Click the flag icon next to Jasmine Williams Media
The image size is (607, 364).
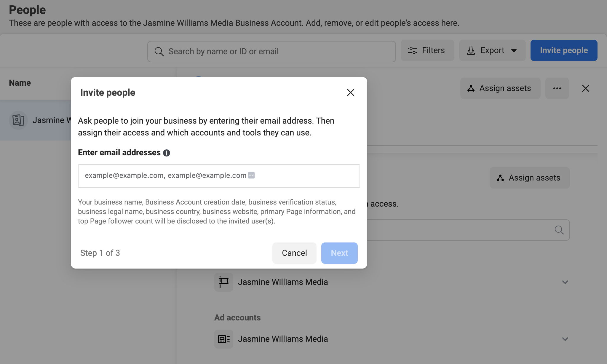(x=224, y=282)
